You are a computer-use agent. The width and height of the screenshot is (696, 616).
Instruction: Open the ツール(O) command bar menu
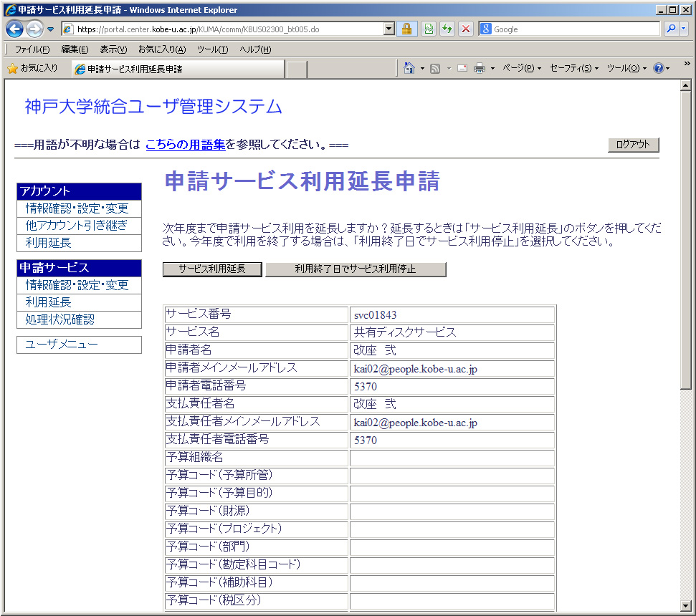point(626,68)
